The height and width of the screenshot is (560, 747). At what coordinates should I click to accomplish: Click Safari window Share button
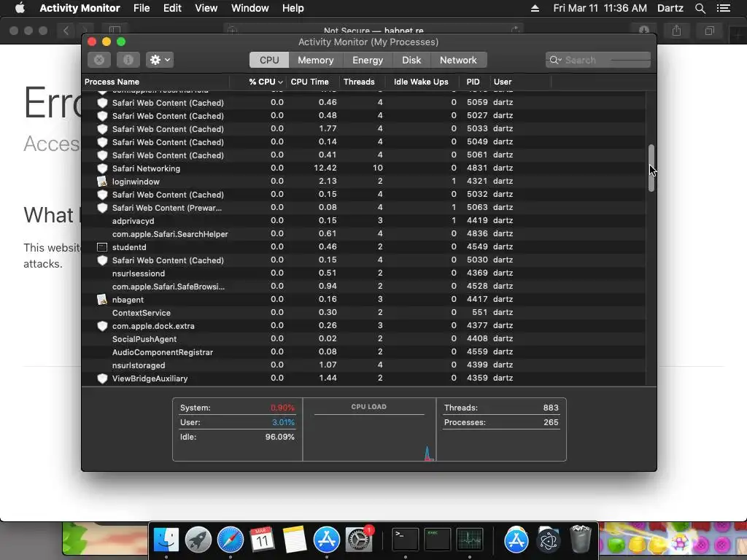coord(676,31)
